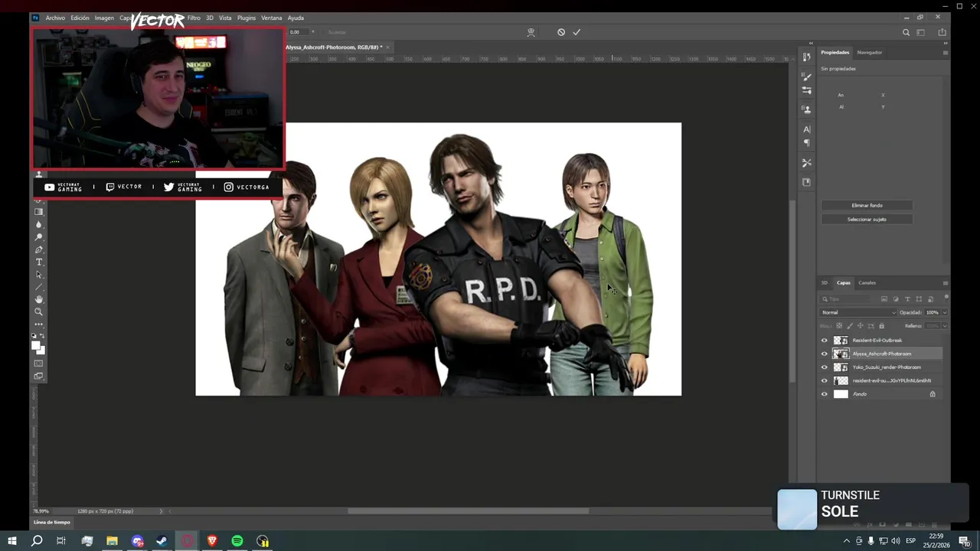Toggle Quick Mask mode icon

[x=39, y=364]
